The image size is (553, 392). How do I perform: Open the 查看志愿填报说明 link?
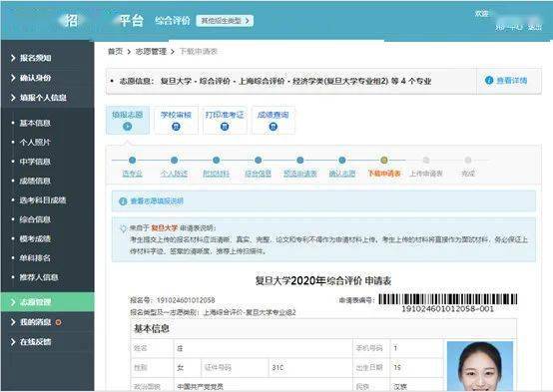[x=157, y=201]
